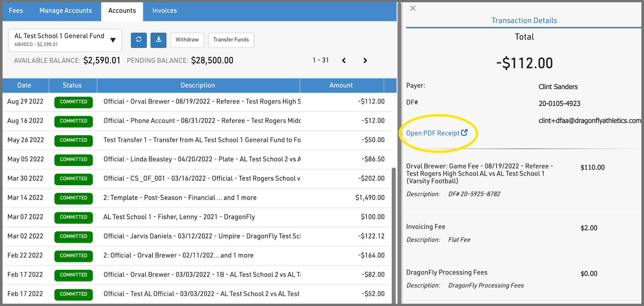The image size is (644, 306).
Task: Go to next page of transactions
Action: point(365,60)
